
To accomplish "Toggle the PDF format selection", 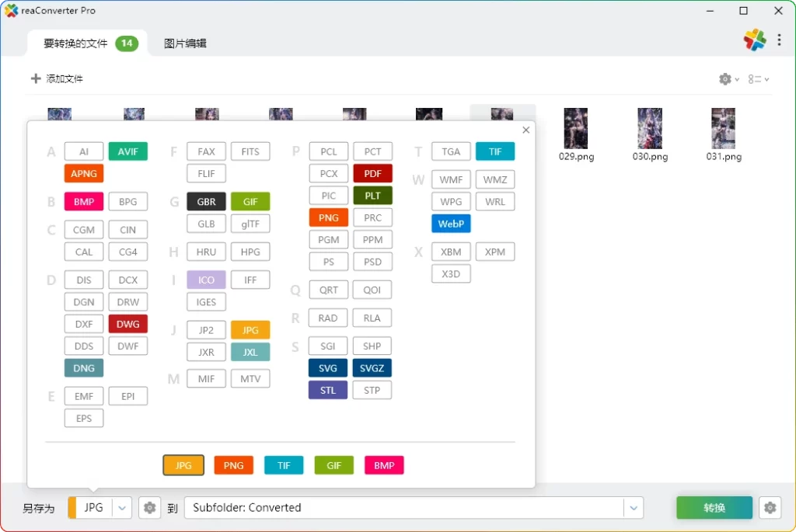I will [372, 173].
